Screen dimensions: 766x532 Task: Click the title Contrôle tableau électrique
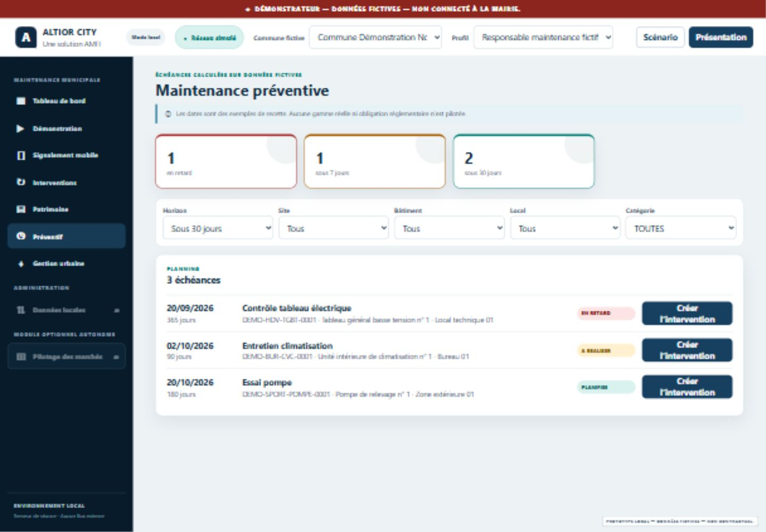point(297,308)
